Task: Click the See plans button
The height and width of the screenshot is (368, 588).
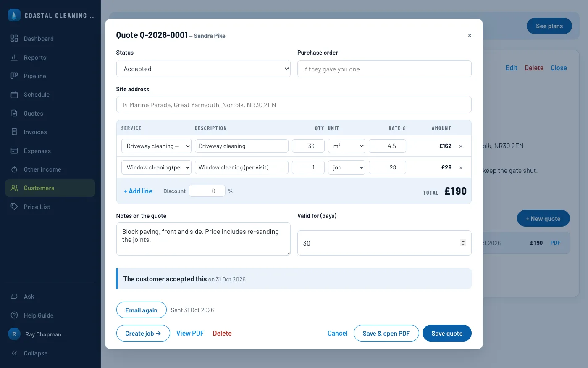Action: pos(549,26)
